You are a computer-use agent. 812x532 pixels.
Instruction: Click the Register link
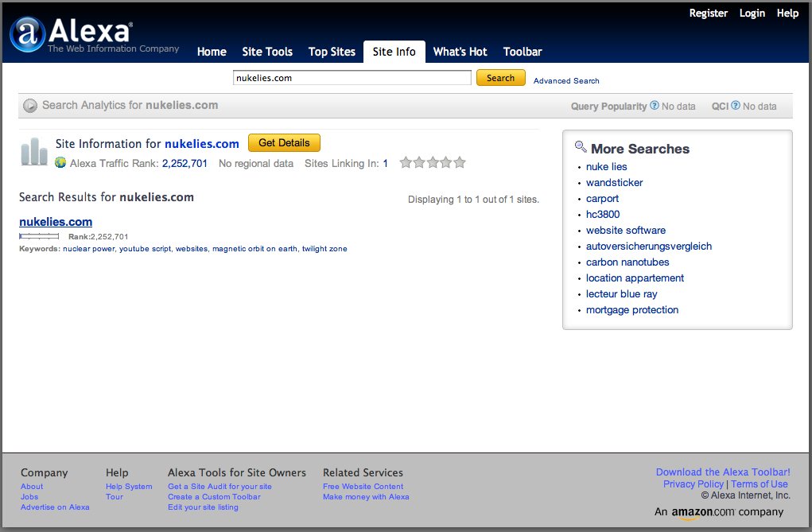pyautogui.click(x=708, y=14)
